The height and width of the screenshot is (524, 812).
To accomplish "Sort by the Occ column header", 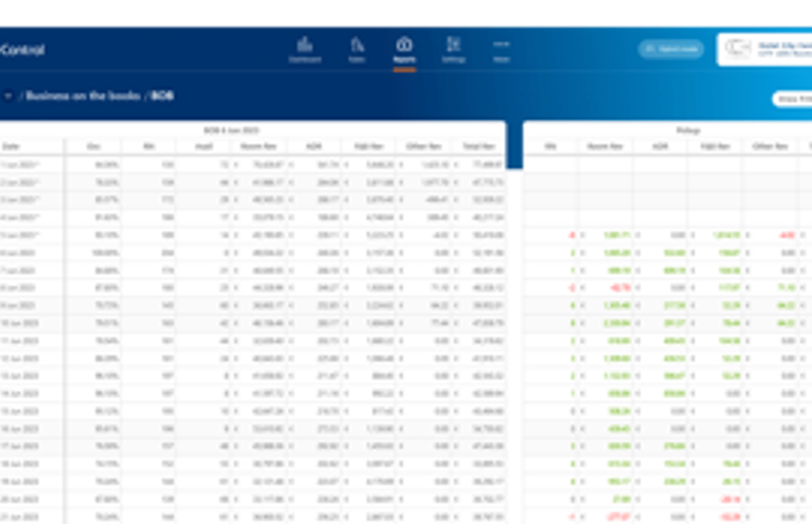I will [x=94, y=146].
